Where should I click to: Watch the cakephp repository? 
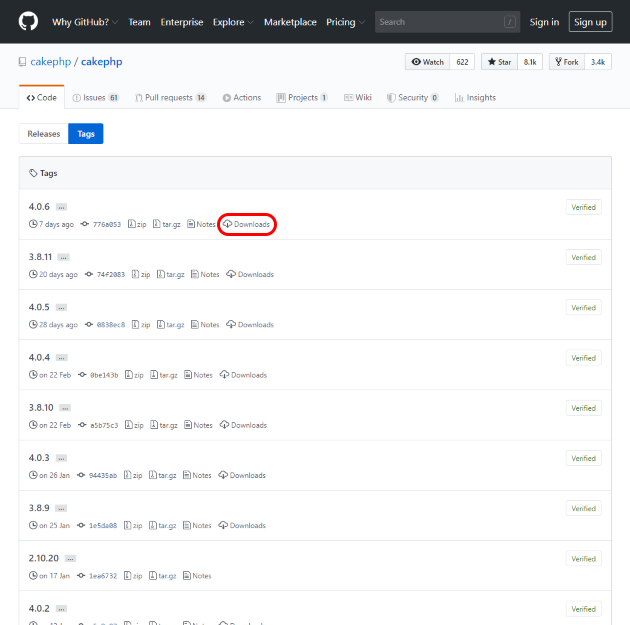(x=427, y=62)
